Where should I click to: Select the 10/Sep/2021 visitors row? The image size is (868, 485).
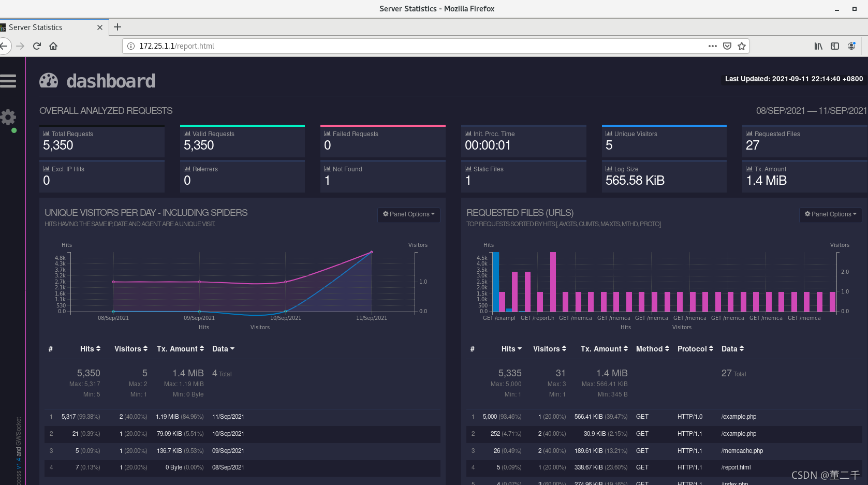coord(242,434)
